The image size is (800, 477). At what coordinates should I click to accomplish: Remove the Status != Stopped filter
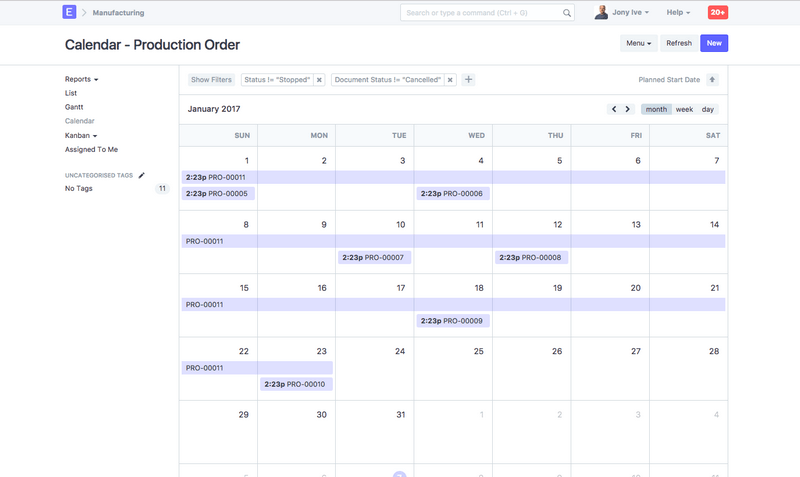[x=319, y=80]
